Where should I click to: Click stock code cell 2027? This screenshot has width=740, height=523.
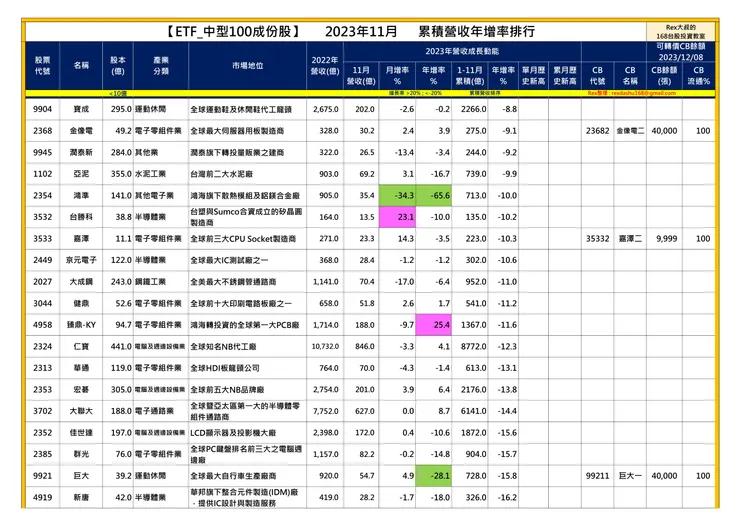click(x=42, y=282)
